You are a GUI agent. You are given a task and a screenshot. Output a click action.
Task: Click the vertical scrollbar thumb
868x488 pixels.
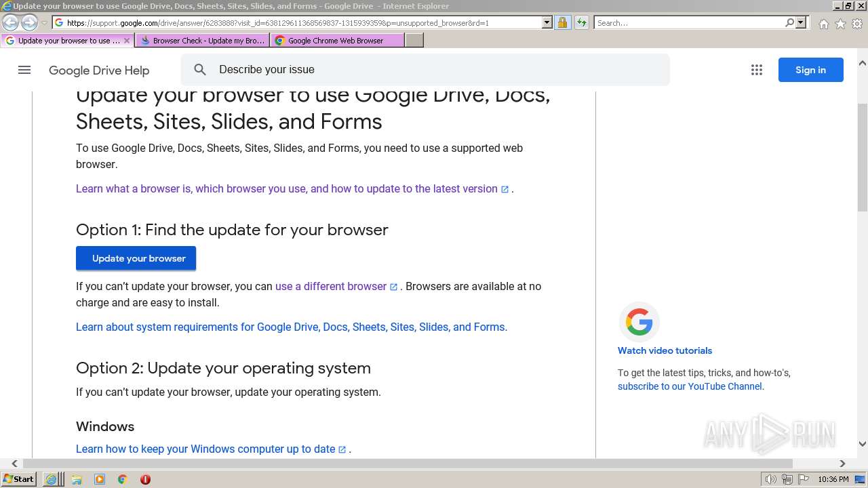tap(863, 157)
